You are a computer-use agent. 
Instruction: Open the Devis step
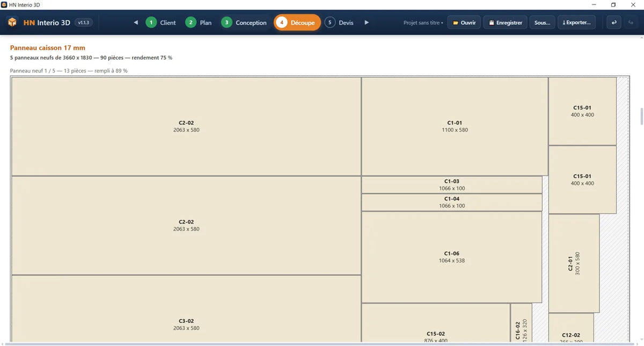339,23
